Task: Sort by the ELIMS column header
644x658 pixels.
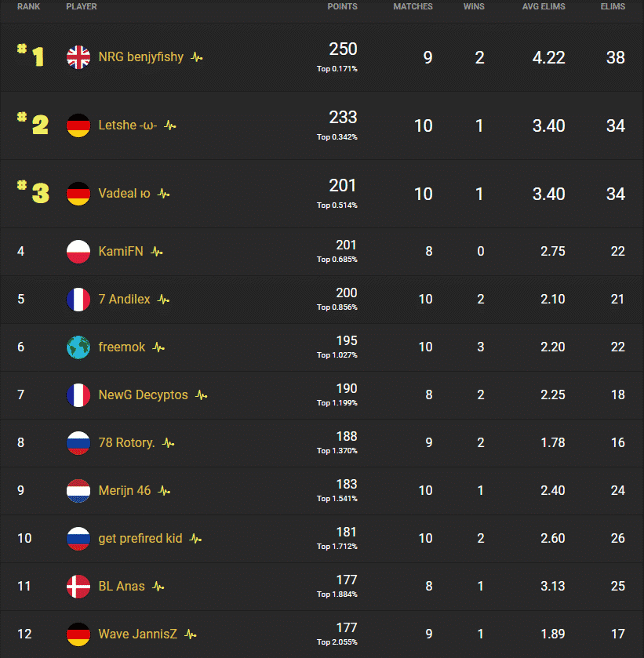Action: pyautogui.click(x=613, y=6)
